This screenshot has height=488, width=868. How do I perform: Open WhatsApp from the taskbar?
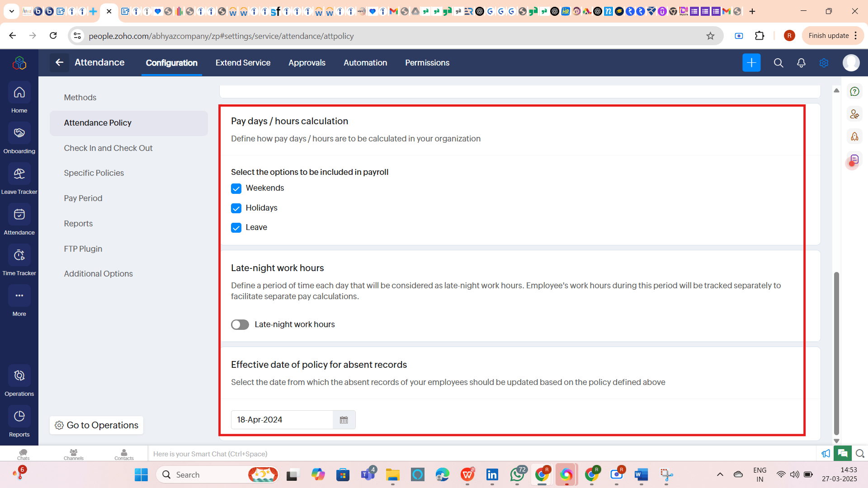tap(517, 474)
